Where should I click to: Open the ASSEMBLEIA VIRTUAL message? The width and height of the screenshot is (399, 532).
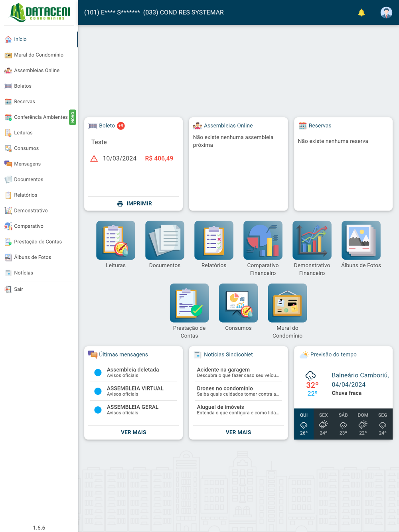pos(134,391)
